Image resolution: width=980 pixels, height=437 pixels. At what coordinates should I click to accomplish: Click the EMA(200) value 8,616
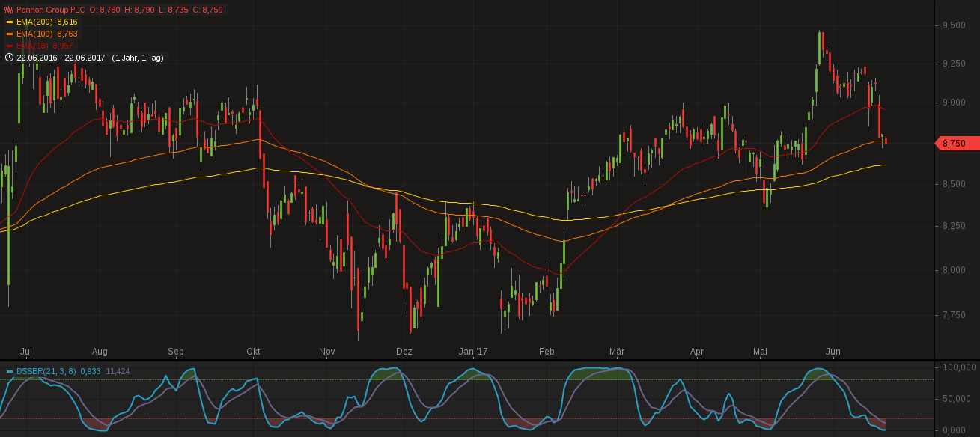(67, 22)
